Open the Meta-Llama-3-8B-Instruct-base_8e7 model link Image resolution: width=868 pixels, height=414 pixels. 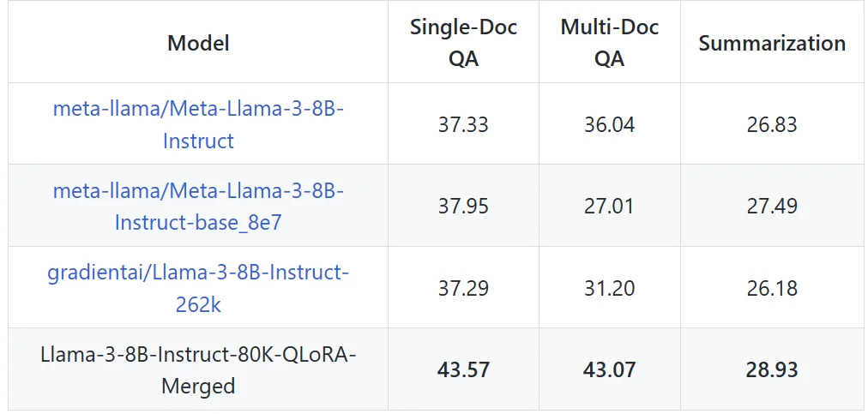198,207
